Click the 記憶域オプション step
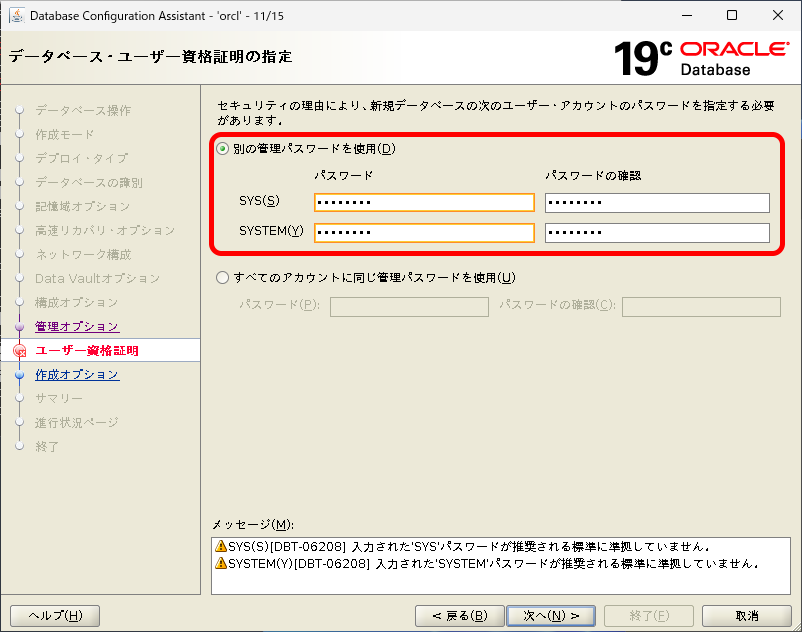Screen dimensions: 802x632 [x=82, y=207]
